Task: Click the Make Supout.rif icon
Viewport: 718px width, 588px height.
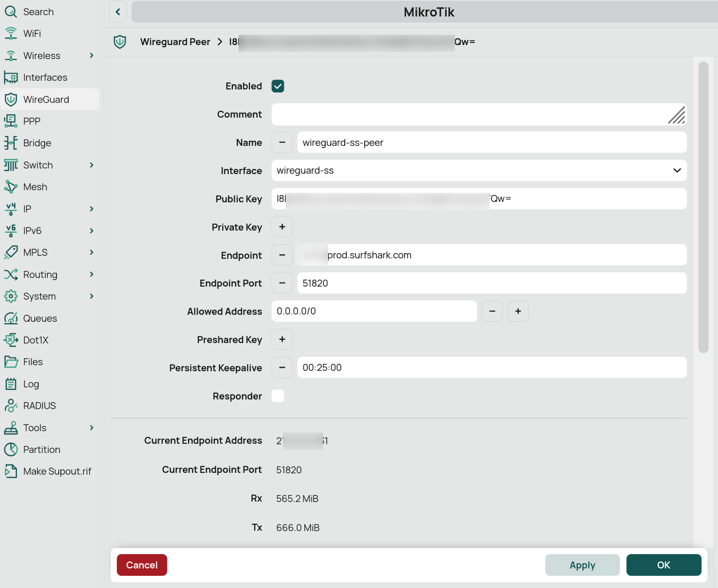Action: (x=10, y=471)
